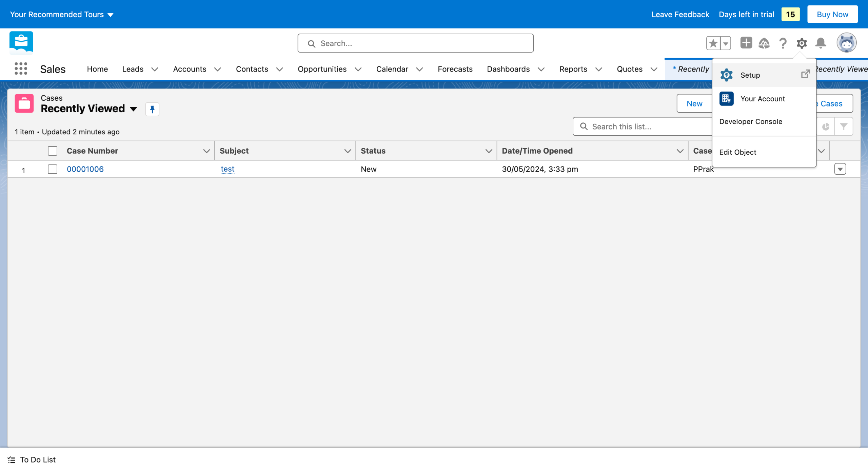Open the list filters funnel icon
868x471 pixels.
pos(844,126)
